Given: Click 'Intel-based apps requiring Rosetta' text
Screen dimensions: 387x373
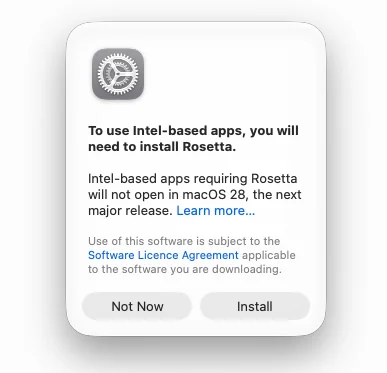Looking at the screenshot, I should pos(193,179).
